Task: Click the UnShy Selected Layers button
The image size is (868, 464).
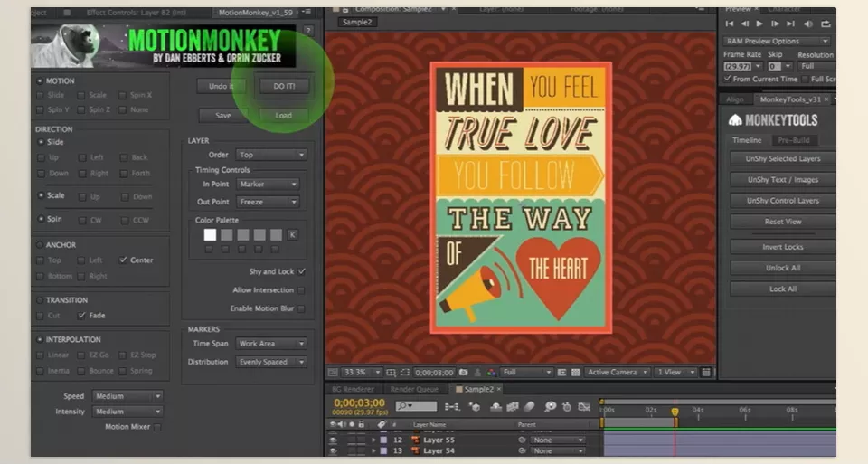Action: [783, 158]
